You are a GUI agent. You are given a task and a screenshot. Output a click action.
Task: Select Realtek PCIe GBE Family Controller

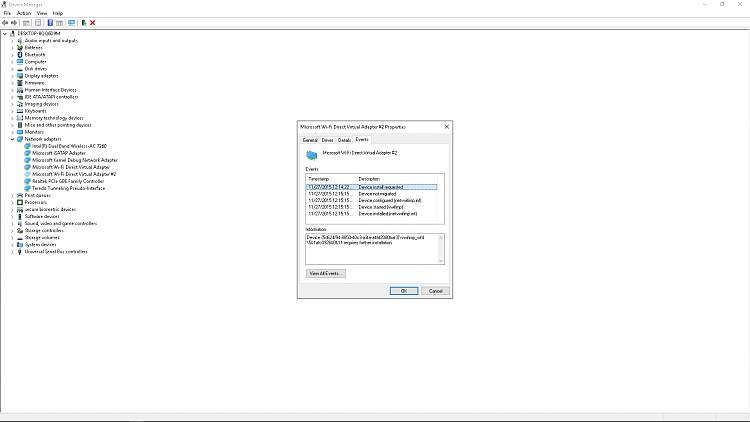[68, 181]
